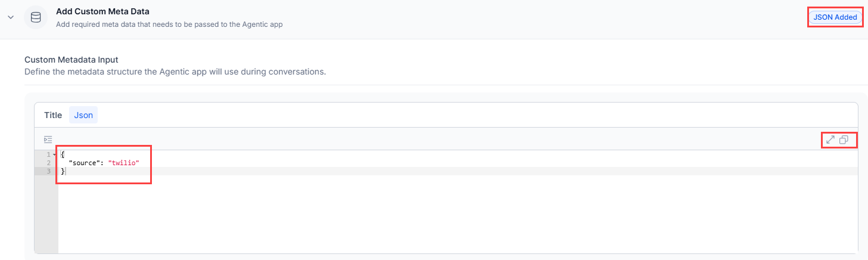Switch to the Title tab
Screen dimensions: 868x260
click(x=53, y=115)
